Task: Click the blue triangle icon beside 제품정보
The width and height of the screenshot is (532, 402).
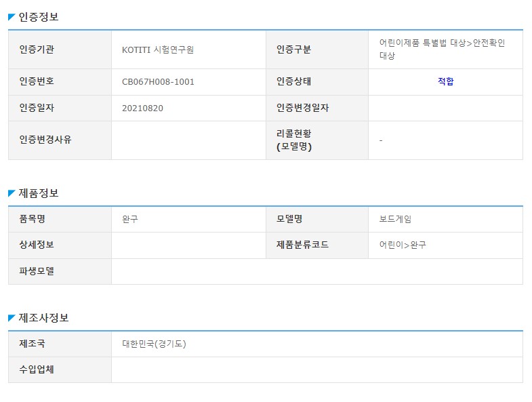Action: point(12,194)
